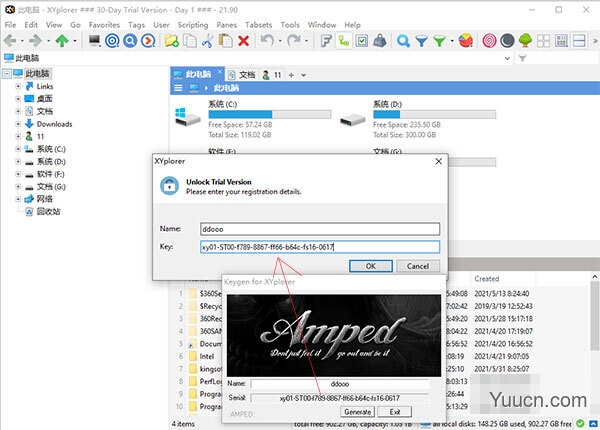Click the 系统 (C:) usage bar
The width and height of the screenshot is (600, 430).
coord(270,114)
